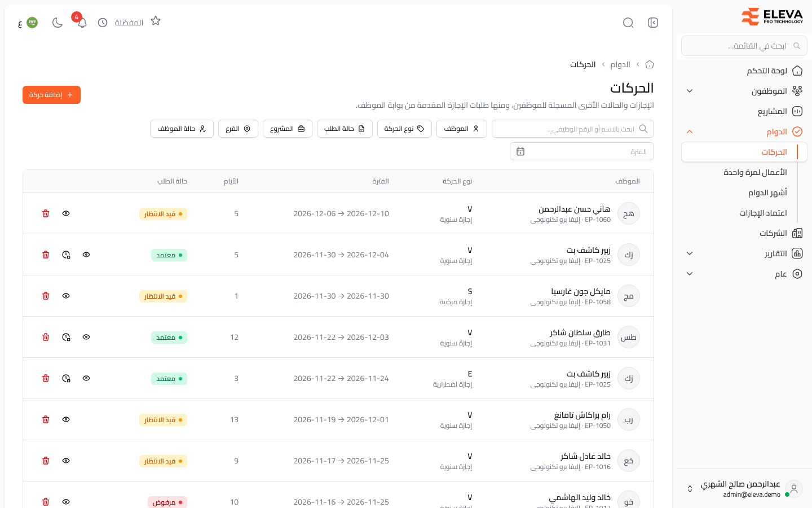Go to home via breadcrumb house icon

point(650,64)
